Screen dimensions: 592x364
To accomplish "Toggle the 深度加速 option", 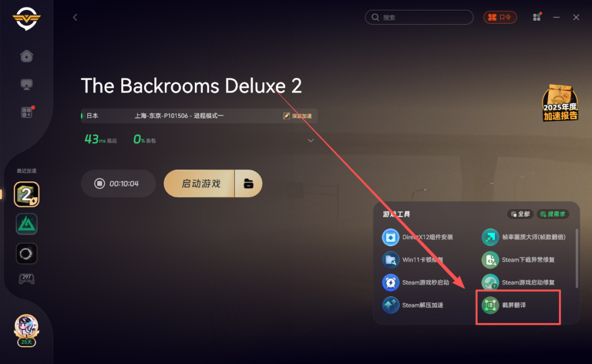I will click(x=298, y=116).
